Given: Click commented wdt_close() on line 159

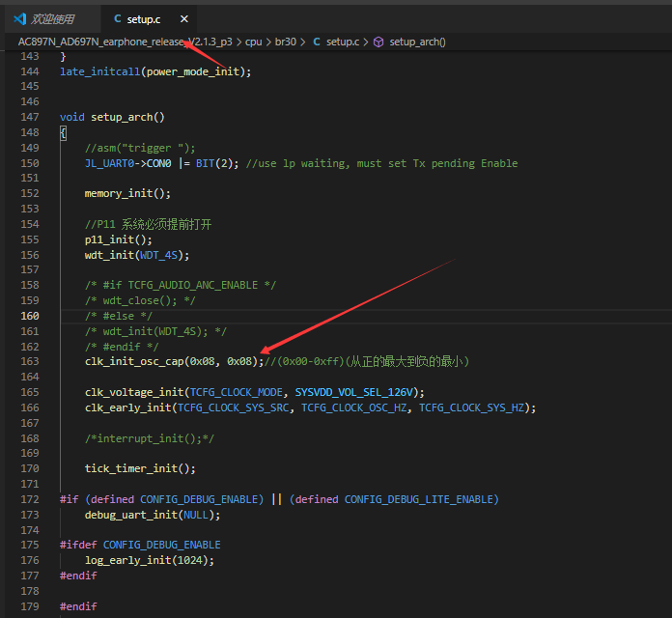Looking at the screenshot, I should [x=140, y=300].
